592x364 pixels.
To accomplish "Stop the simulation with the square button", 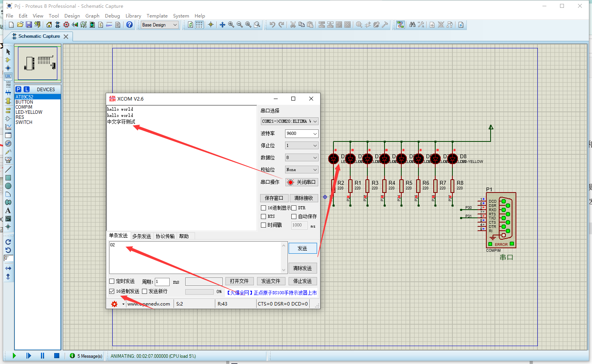I will [57, 356].
